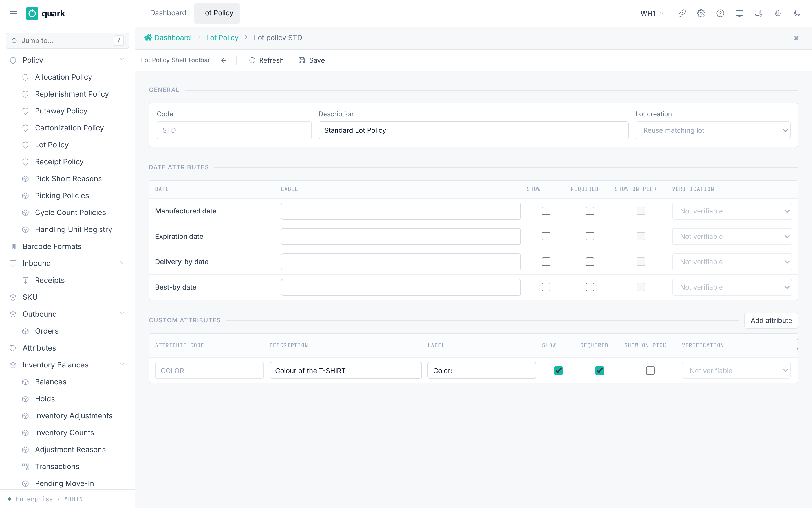The width and height of the screenshot is (812, 508).
Task: Toggle the hamburger menu icon
Action: (14, 14)
